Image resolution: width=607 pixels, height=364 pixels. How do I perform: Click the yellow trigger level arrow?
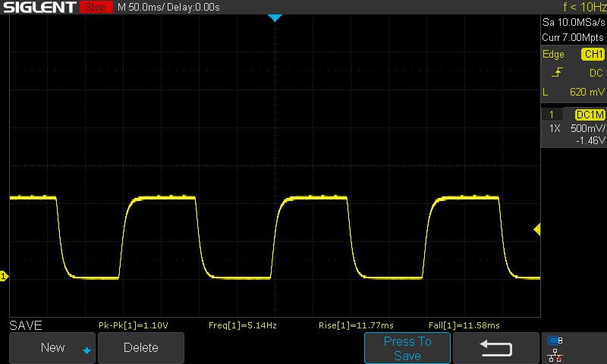[537, 229]
